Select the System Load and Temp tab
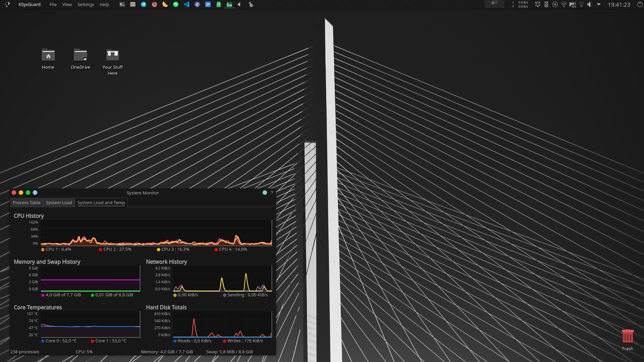This screenshot has width=644, height=362. tap(101, 202)
